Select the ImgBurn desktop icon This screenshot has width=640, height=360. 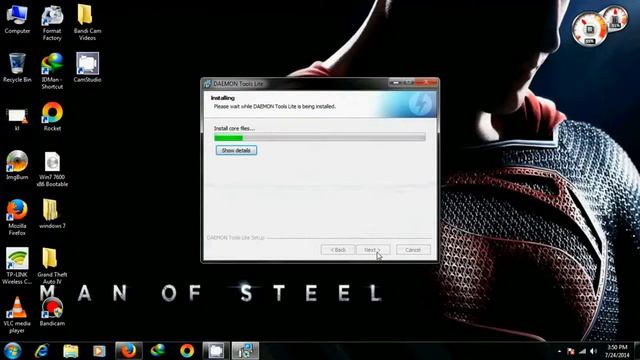tap(17, 165)
